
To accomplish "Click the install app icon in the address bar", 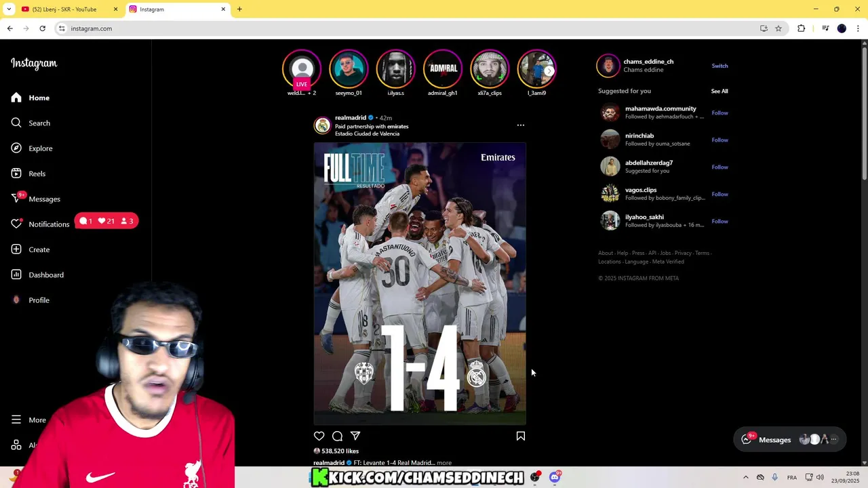I will tap(764, 28).
